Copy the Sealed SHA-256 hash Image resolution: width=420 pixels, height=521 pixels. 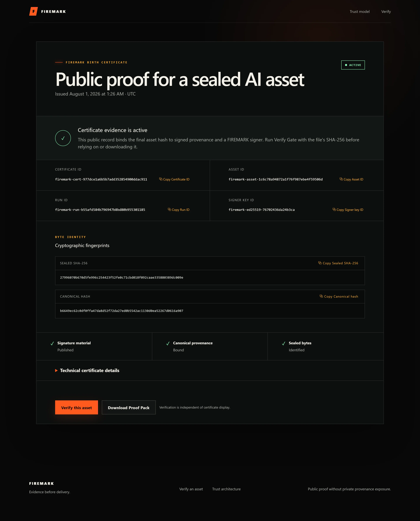pos(338,263)
